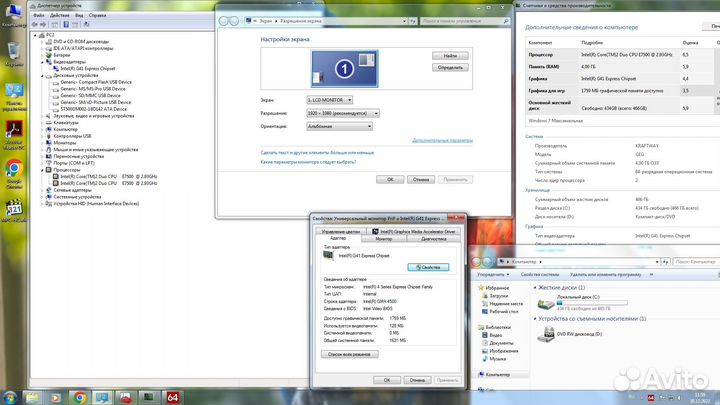Switch to Intel Graphics Media Accelerator Driver tab

(x=413, y=232)
